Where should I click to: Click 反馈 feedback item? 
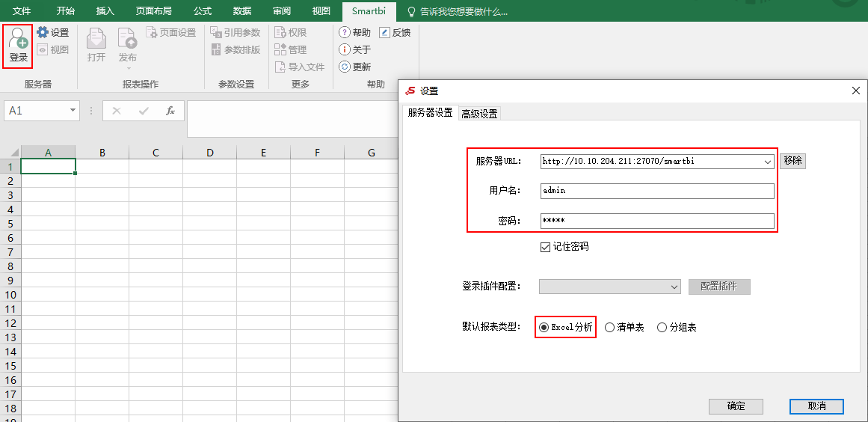395,33
